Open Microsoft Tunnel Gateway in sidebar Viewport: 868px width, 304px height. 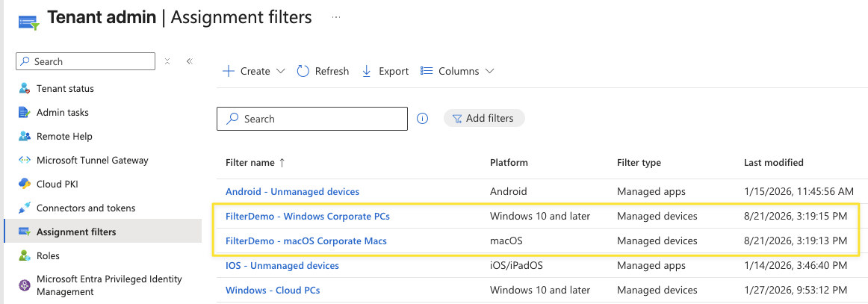tap(93, 160)
